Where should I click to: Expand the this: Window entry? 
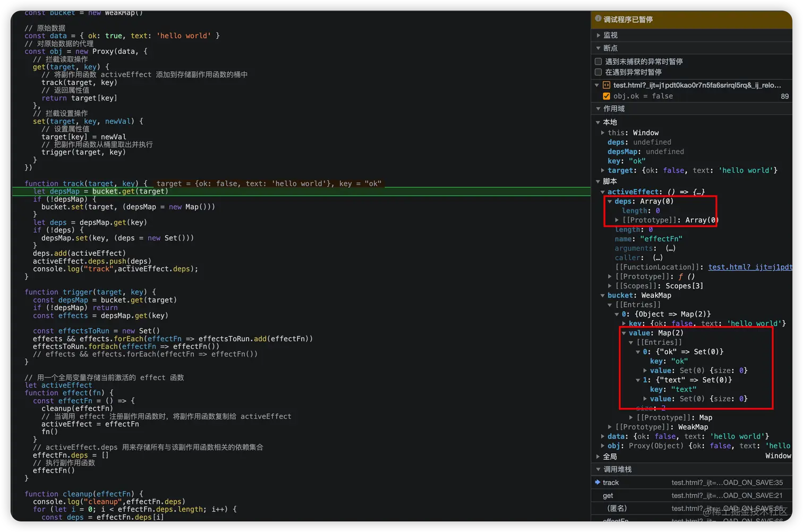click(603, 133)
